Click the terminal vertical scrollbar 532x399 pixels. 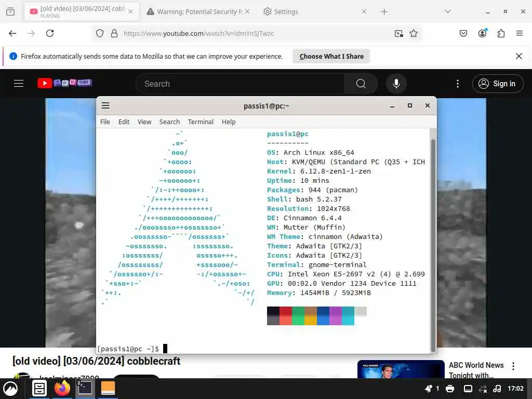(433, 246)
